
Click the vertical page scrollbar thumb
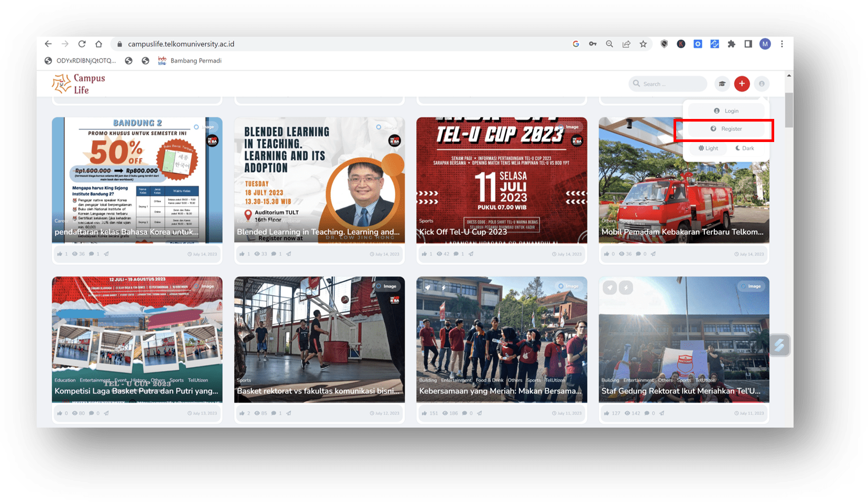click(x=789, y=110)
